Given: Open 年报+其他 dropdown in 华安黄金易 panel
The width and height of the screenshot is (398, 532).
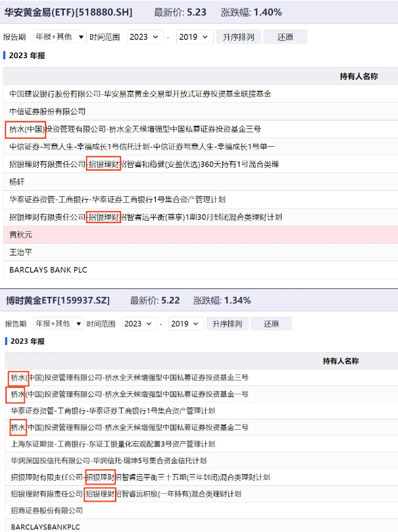Looking at the screenshot, I should [x=59, y=37].
